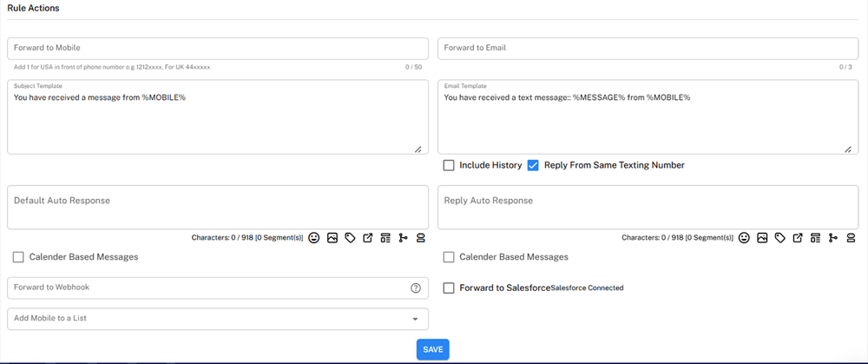Click branch icon under Default Auto Response
This screenshot has height=364, width=868.
403,238
